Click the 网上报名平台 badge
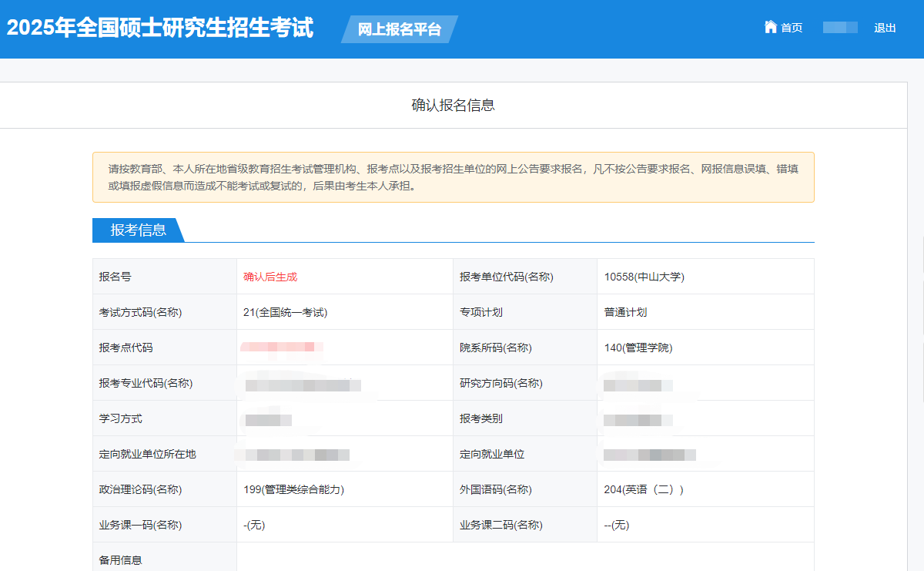 click(x=399, y=29)
